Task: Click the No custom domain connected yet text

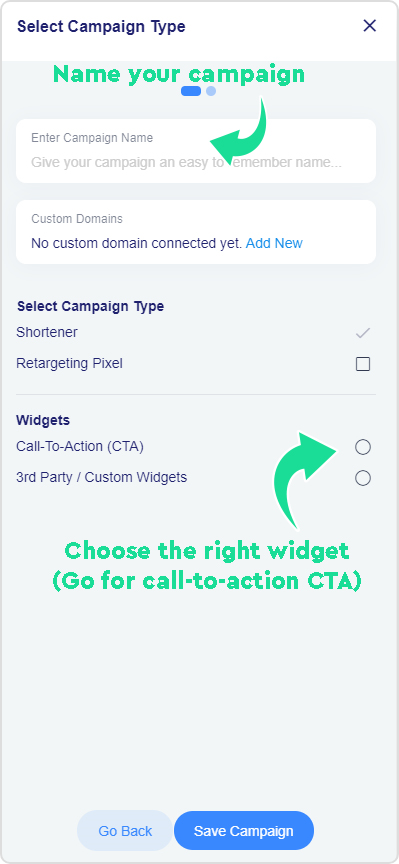Action: (x=137, y=243)
